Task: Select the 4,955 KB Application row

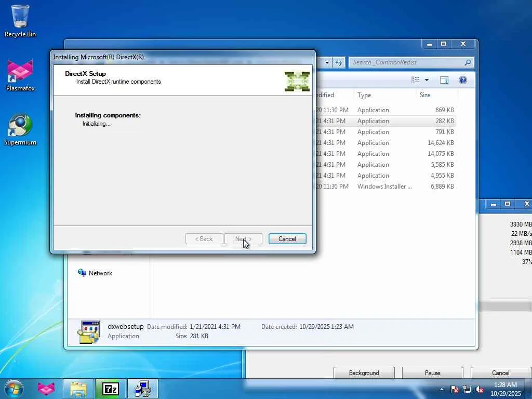Action: [385, 175]
